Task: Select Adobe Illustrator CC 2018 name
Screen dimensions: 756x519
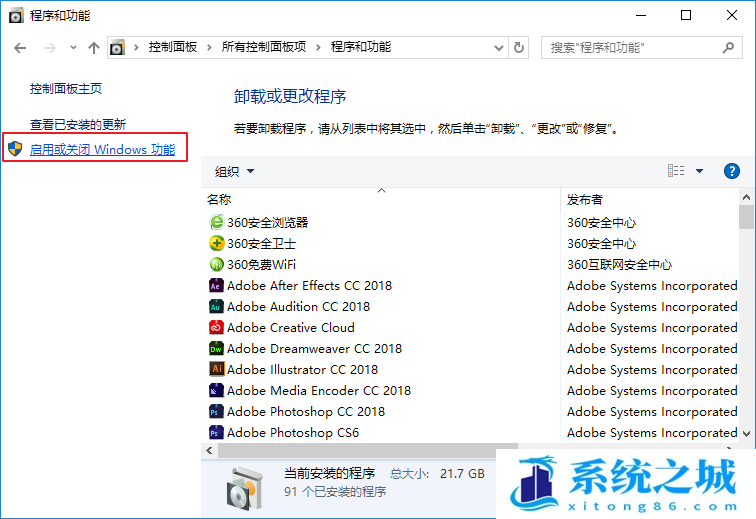Action: coord(302,369)
